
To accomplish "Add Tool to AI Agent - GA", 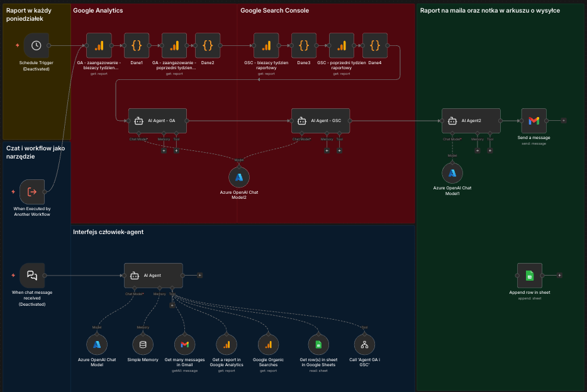I will coord(176,150).
